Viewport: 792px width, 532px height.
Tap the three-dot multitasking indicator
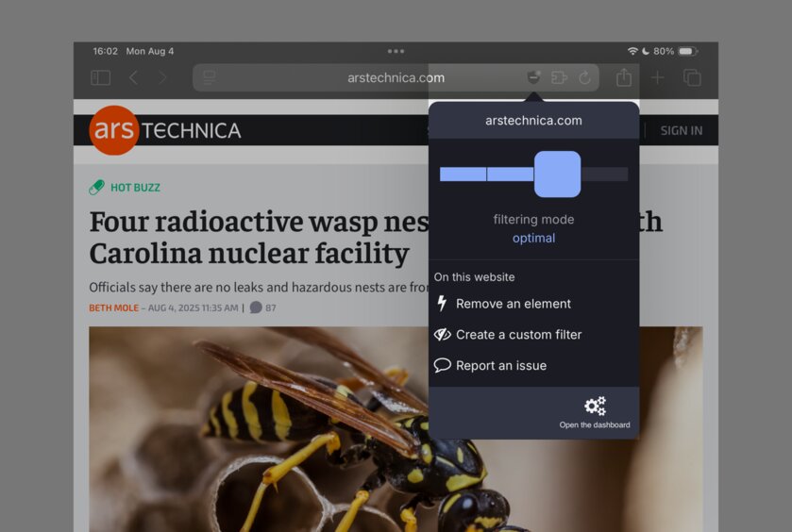click(396, 51)
